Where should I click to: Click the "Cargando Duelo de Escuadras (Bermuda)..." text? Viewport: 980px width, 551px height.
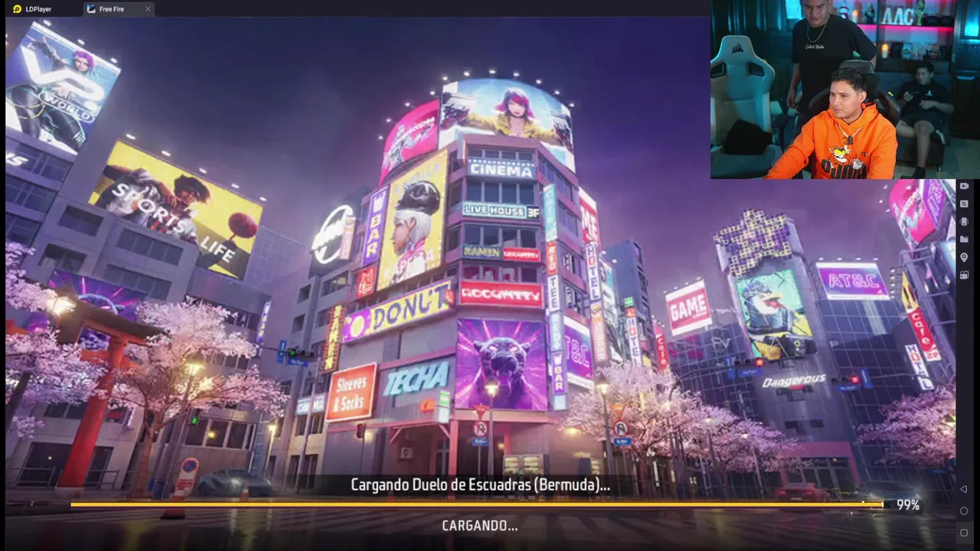tap(480, 484)
